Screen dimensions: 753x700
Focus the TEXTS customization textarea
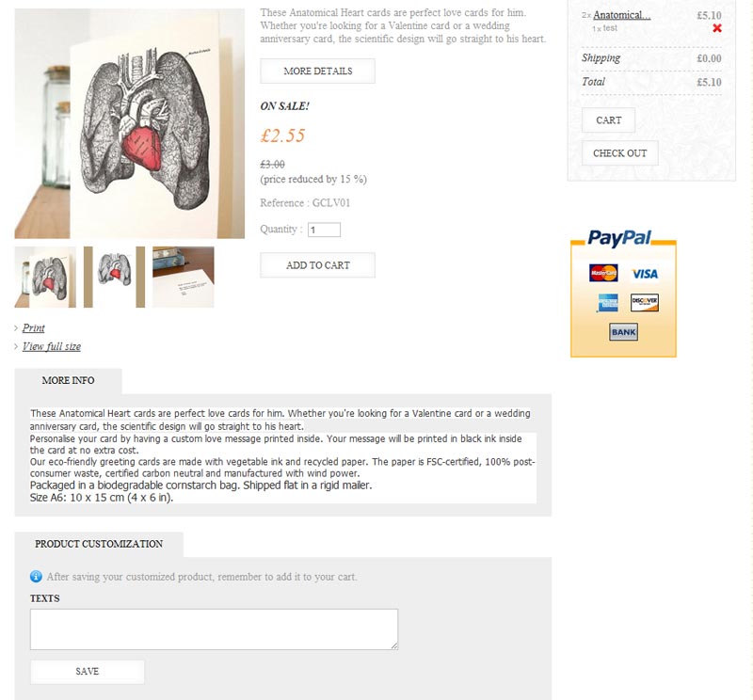coord(215,629)
